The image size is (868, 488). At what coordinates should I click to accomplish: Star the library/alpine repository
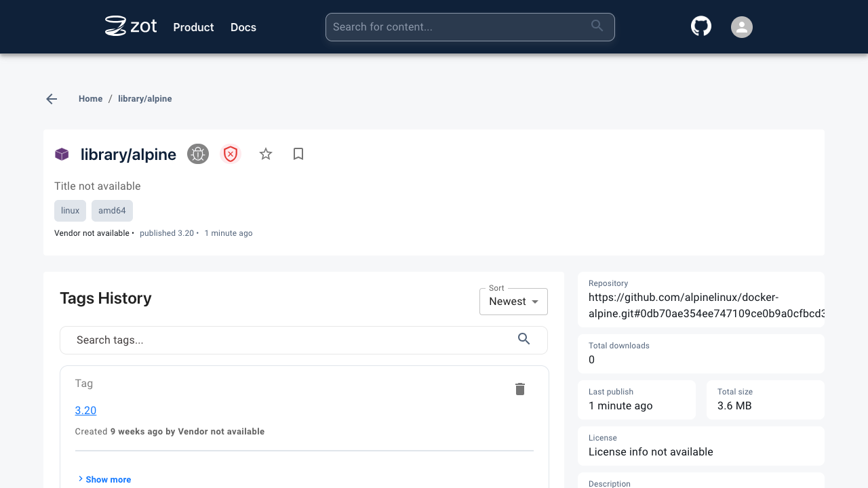click(266, 155)
